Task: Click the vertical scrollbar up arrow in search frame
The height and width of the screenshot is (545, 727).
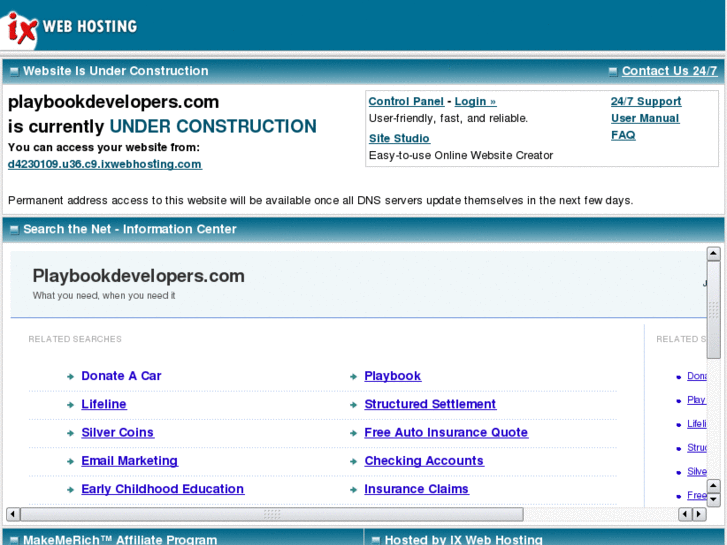Action: [x=713, y=256]
